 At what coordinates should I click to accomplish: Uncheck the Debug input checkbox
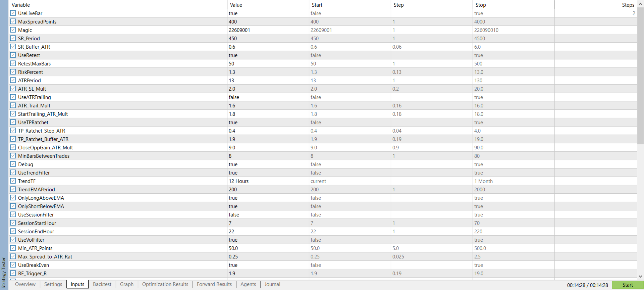(x=13, y=164)
